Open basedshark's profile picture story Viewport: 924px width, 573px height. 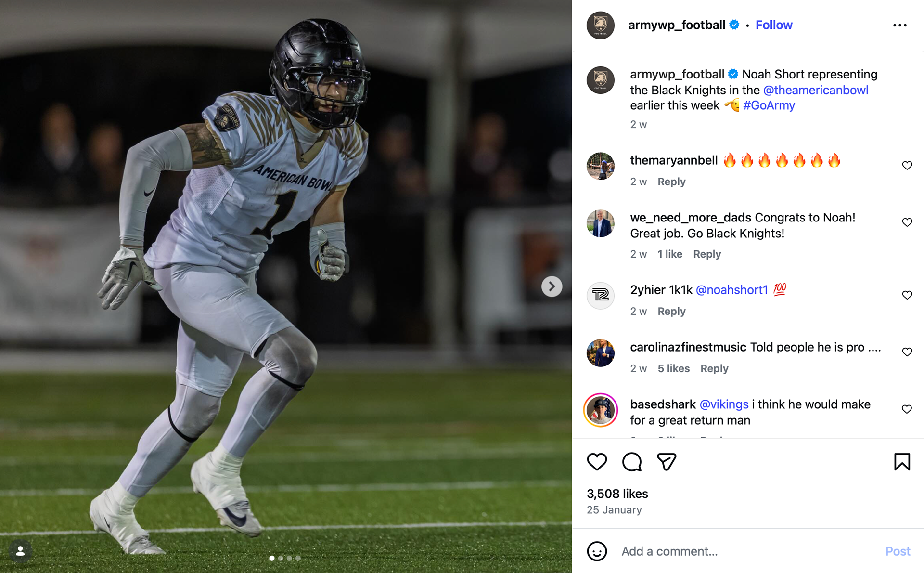(600, 410)
